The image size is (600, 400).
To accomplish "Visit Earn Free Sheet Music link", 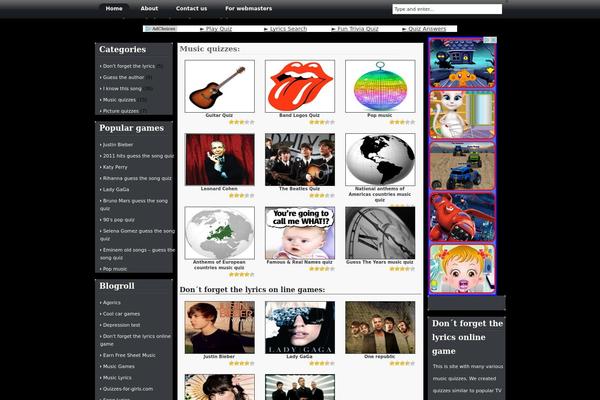I will click(129, 355).
